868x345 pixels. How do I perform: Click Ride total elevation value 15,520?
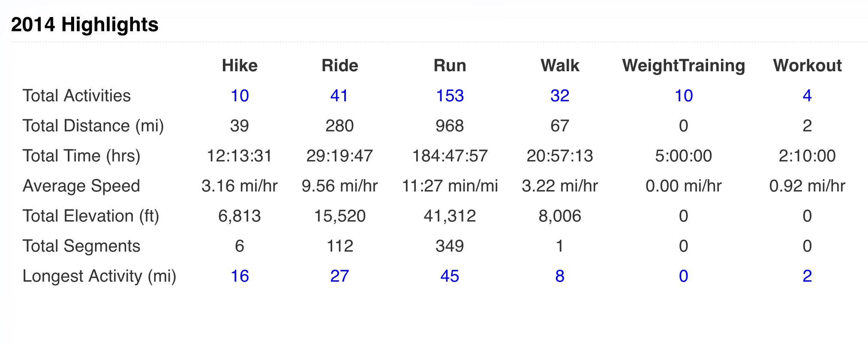[x=339, y=216]
